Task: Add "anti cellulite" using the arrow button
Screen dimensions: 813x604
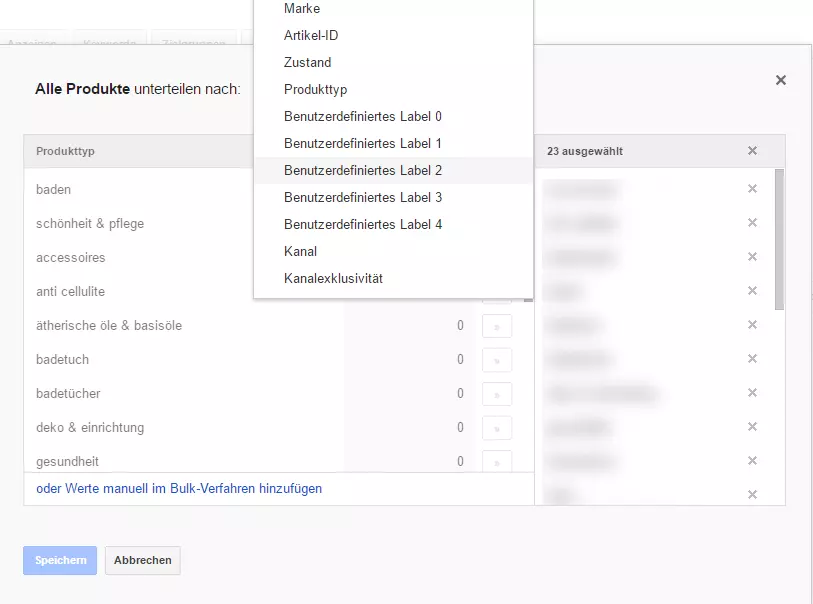Action: click(x=497, y=291)
